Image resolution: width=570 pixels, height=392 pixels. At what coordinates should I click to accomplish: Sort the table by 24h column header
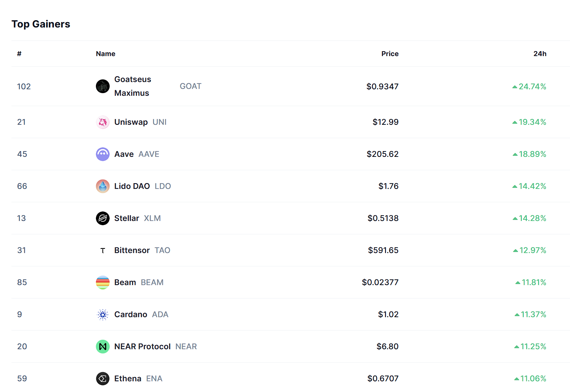(540, 54)
